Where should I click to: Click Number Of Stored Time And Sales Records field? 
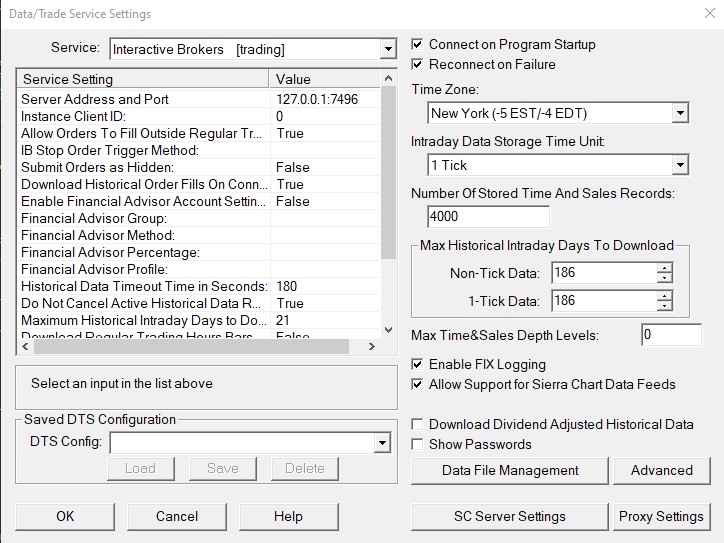(x=489, y=217)
